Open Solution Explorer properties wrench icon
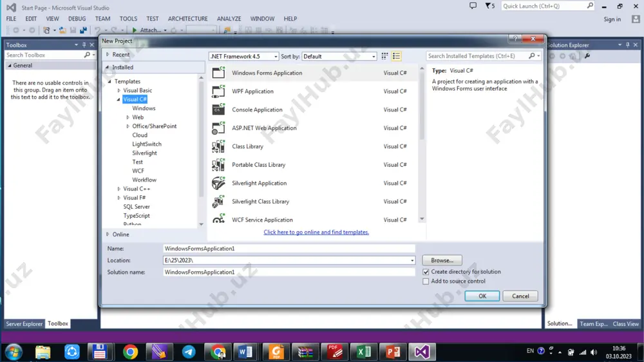 click(587, 56)
